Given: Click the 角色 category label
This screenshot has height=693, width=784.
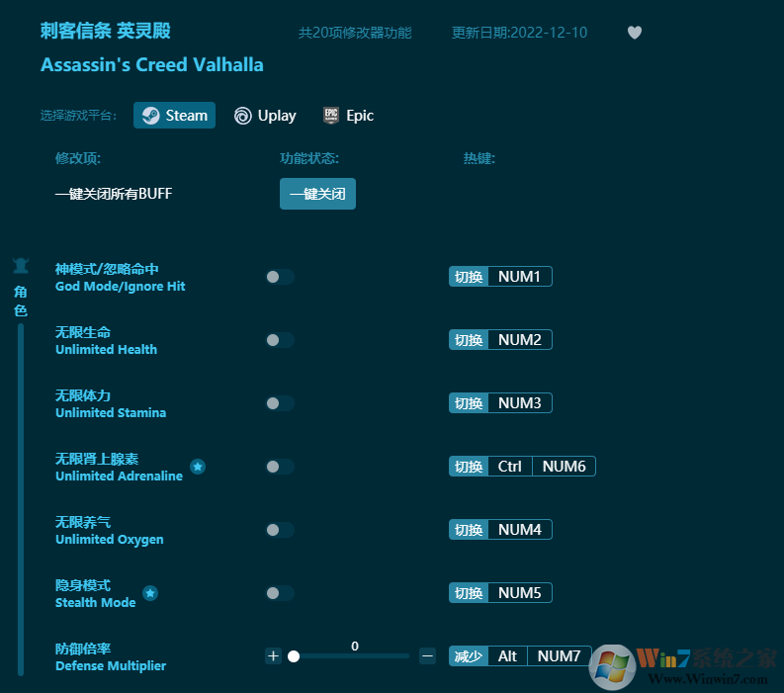Looking at the screenshot, I should click(21, 301).
